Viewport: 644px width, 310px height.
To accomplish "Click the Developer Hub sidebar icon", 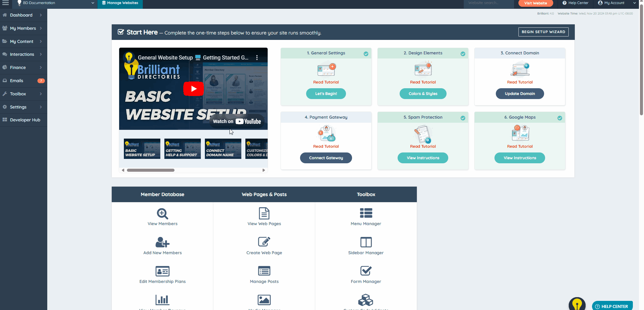I will pos(5,120).
